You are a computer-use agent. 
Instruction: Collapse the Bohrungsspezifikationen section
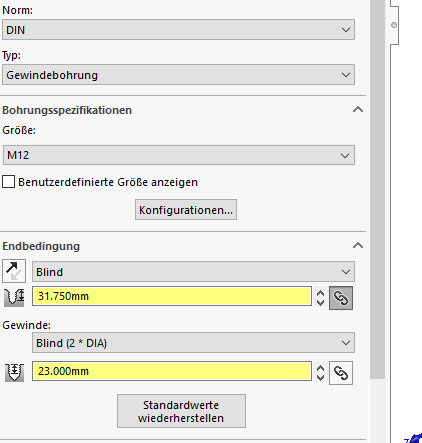click(358, 110)
